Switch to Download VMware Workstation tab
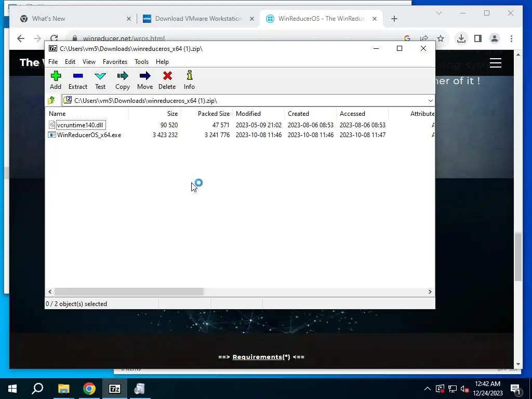This screenshot has width=532, height=399. tap(198, 19)
